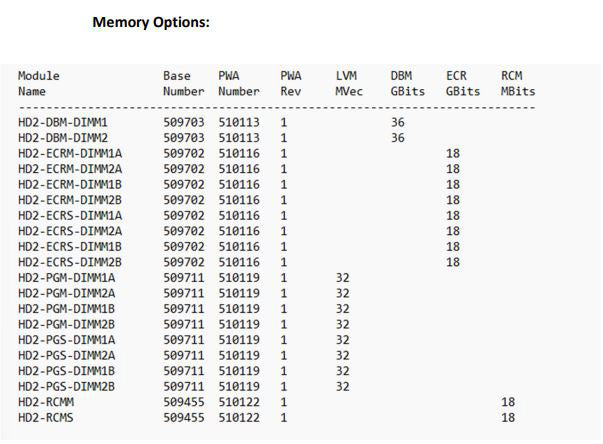This screenshot has width=603, height=444.
Task: Click the RCM MBits column header
Action: [517, 83]
